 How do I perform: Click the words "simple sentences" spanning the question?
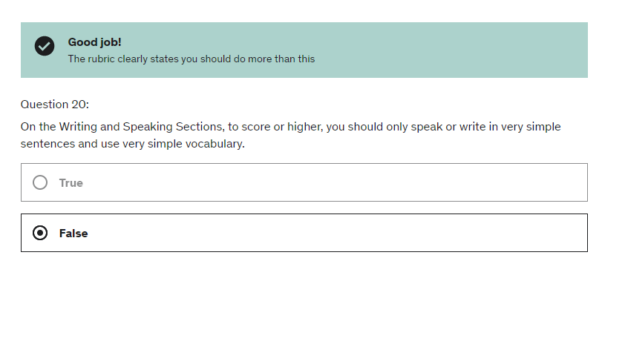point(544,127)
